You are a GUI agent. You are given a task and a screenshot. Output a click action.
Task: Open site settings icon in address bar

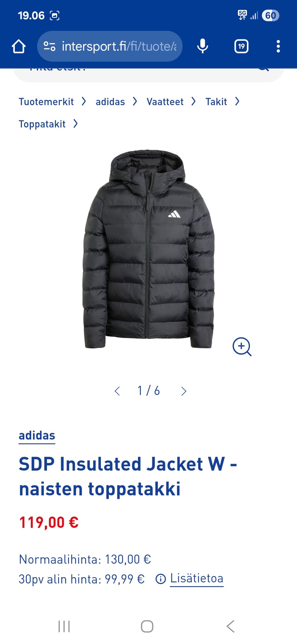49,46
